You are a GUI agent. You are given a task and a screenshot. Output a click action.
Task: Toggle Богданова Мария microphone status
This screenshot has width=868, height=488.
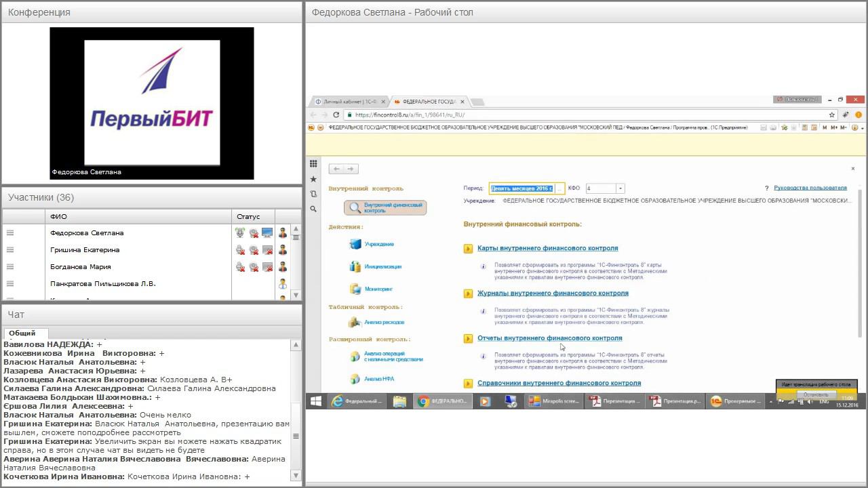pos(240,266)
